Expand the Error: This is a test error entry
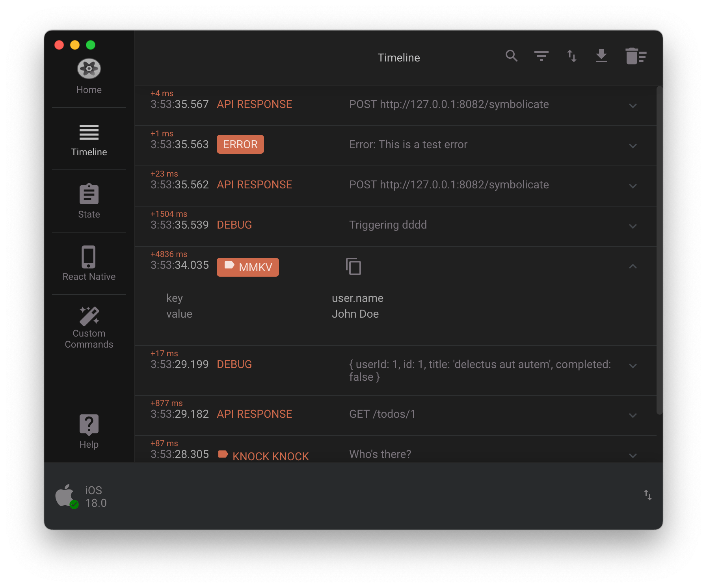Image resolution: width=707 pixels, height=588 pixels. pos(633,146)
